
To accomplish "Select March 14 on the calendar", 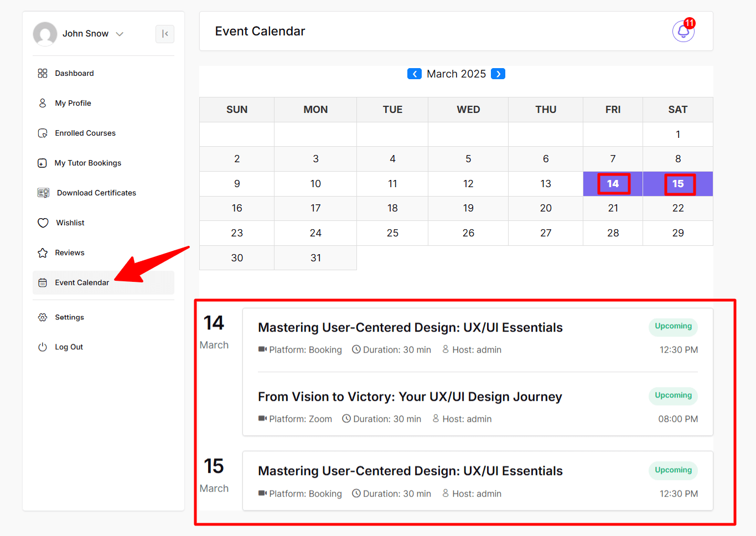I will pos(613,183).
